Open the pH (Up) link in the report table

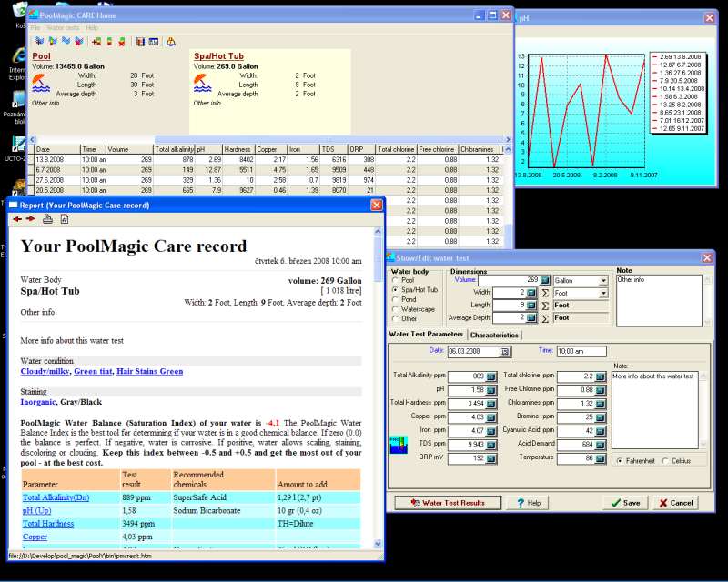pyautogui.click(x=36, y=510)
